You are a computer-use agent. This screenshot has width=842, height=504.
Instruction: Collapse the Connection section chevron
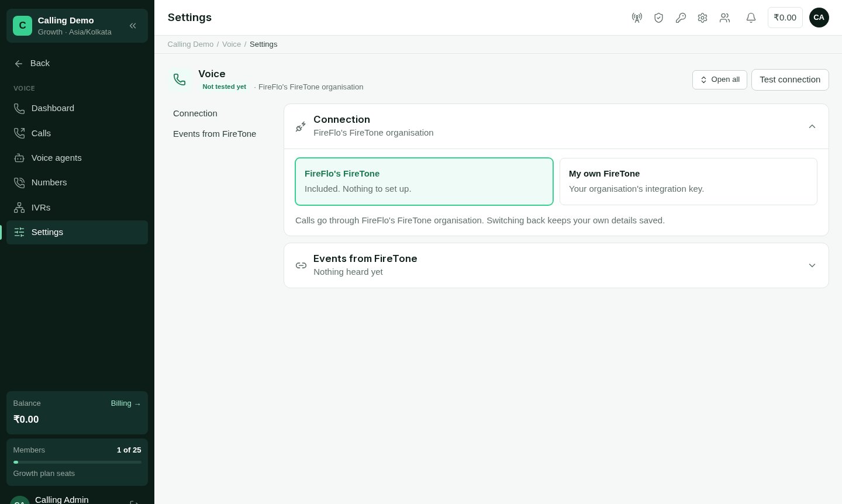pos(812,126)
